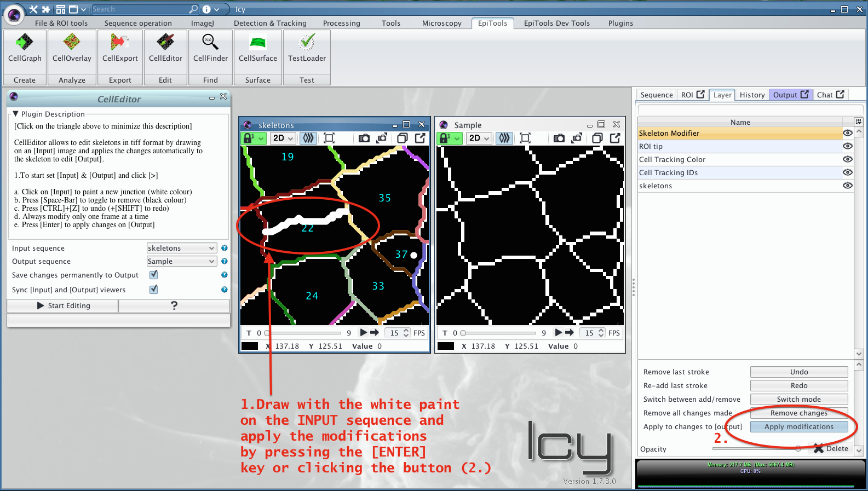This screenshot has width=868, height=491.
Task: Hide the skeletons layer
Action: [x=847, y=186]
